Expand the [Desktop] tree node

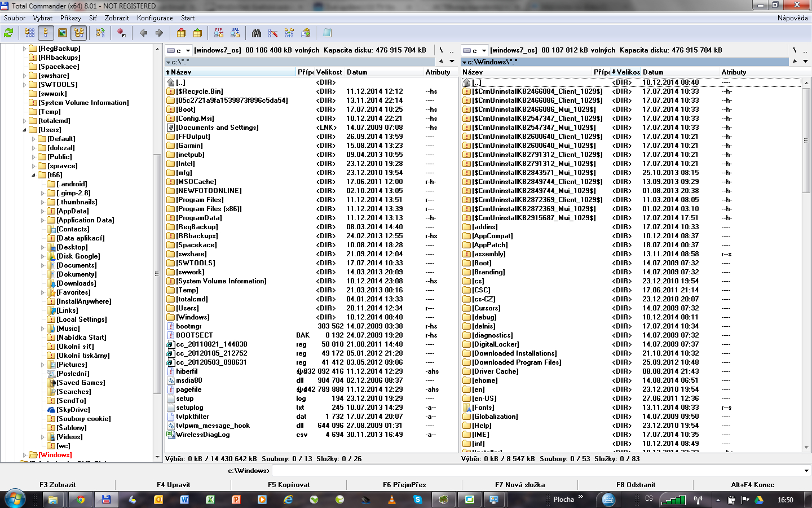[x=43, y=247]
